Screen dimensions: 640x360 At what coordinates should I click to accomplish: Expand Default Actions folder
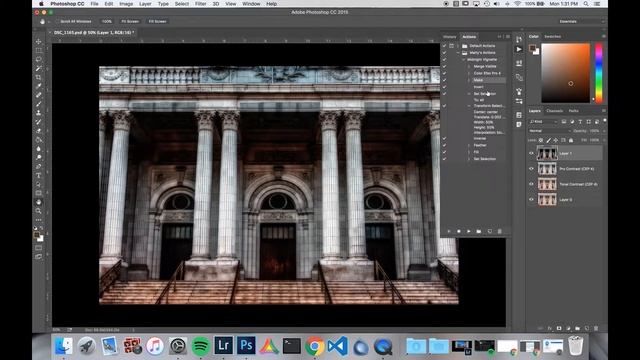(x=458, y=46)
